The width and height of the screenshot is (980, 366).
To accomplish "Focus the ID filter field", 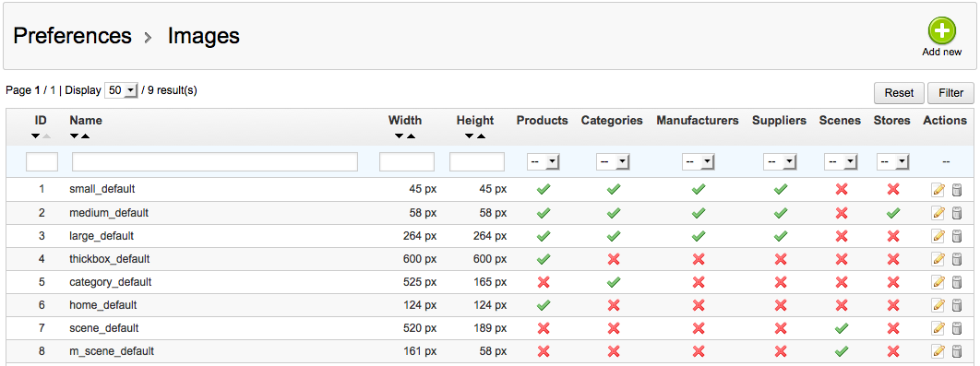I will pos(42,162).
